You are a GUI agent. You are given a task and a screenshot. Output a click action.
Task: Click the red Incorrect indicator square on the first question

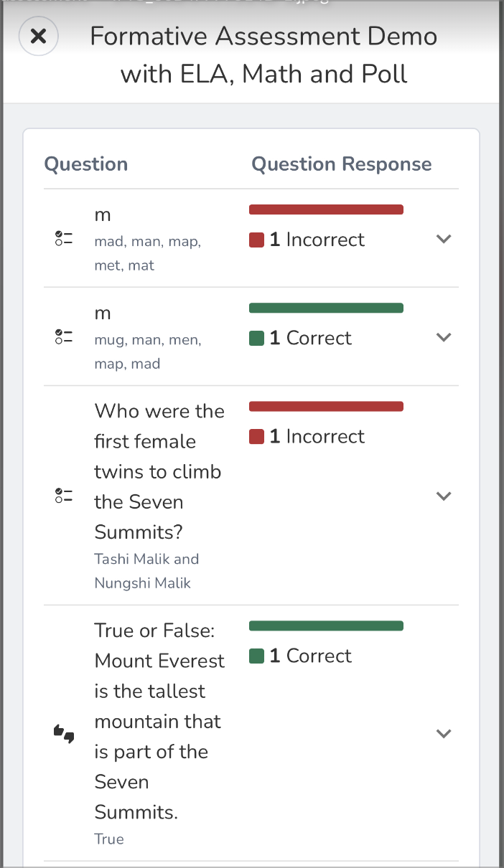[x=256, y=240]
